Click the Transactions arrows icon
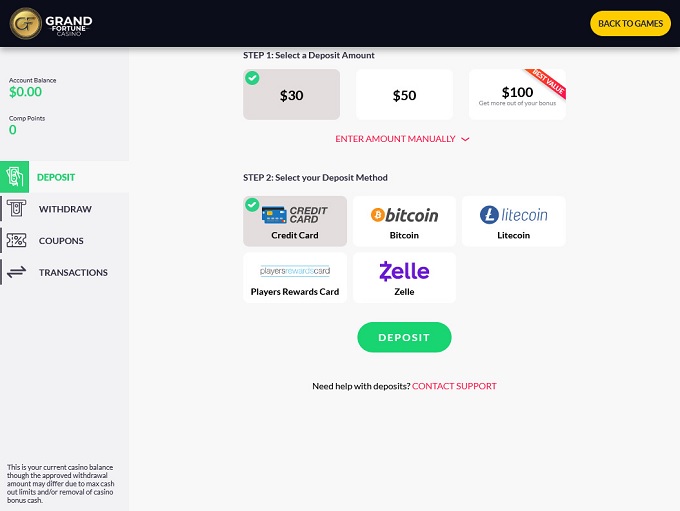The height and width of the screenshot is (511, 680). pyautogui.click(x=16, y=272)
